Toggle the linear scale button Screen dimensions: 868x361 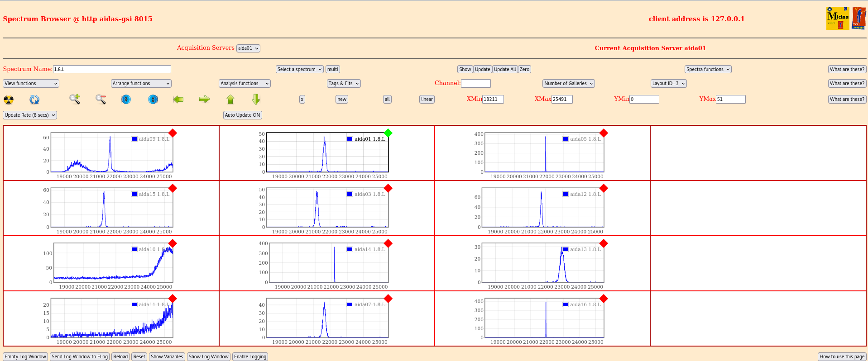coord(427,99)
